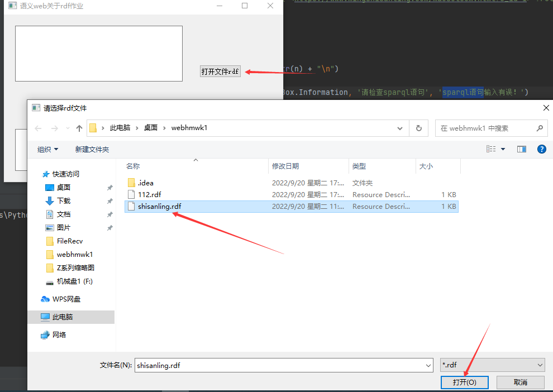The image size is (553, 392).
Task: Click the refresh icon in address bar
Action: pos(418,128)
